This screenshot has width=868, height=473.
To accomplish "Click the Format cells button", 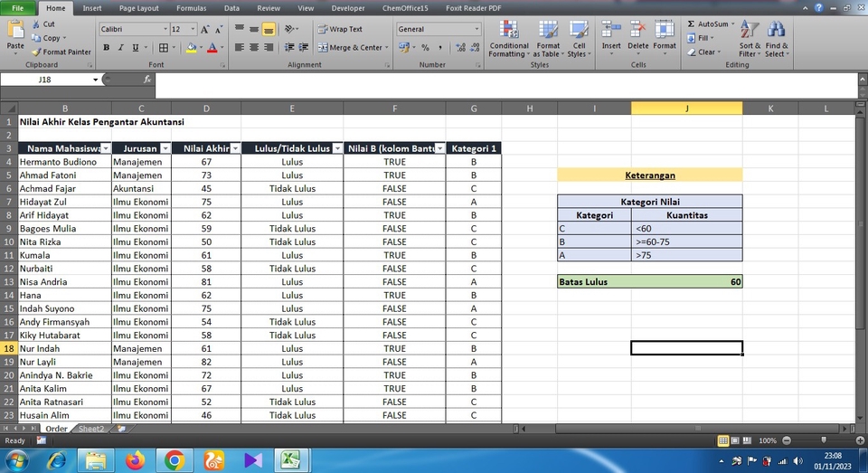I will 665,38.
